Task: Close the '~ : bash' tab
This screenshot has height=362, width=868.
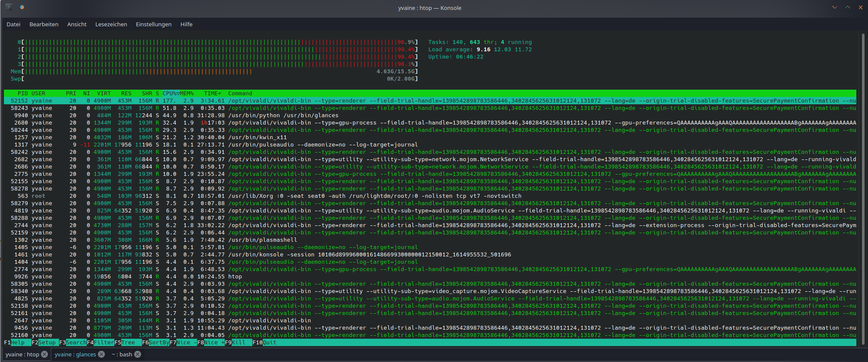Action: (138, 354)
